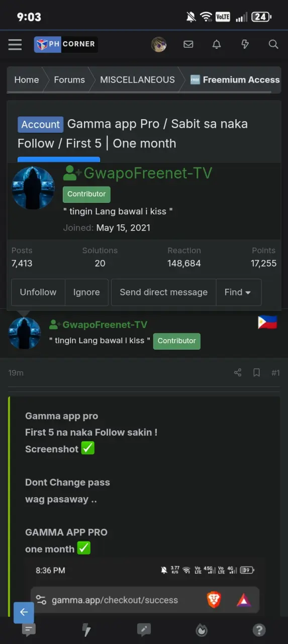Send direct message to GwapoFreenet-TV

(164, 292)
